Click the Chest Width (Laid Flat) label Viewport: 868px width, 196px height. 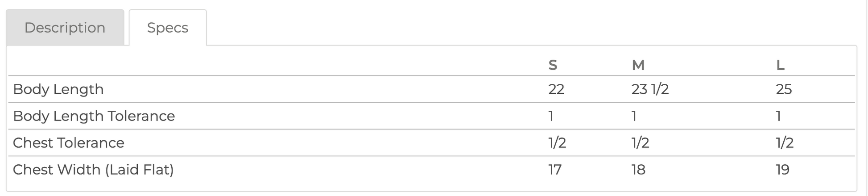coord(93,170)
